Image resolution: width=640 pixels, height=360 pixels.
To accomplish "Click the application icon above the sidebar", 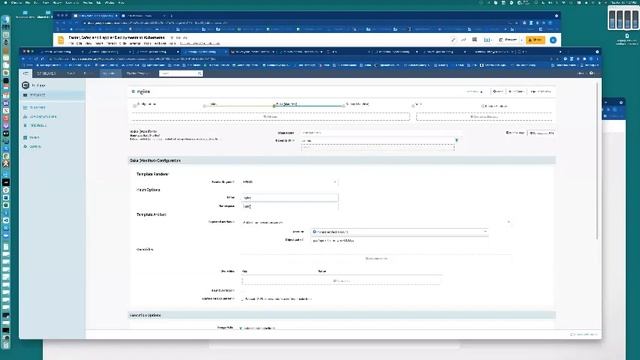I will [x=25, y=85].
